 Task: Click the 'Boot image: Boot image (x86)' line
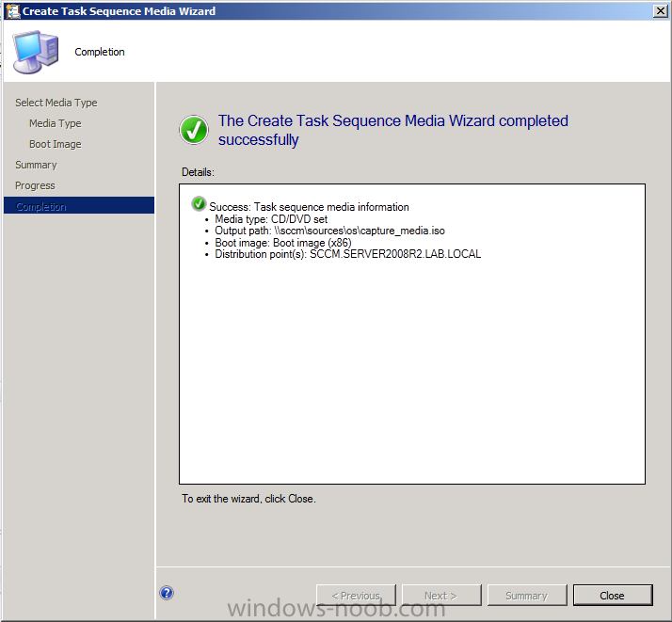point(283,243)
